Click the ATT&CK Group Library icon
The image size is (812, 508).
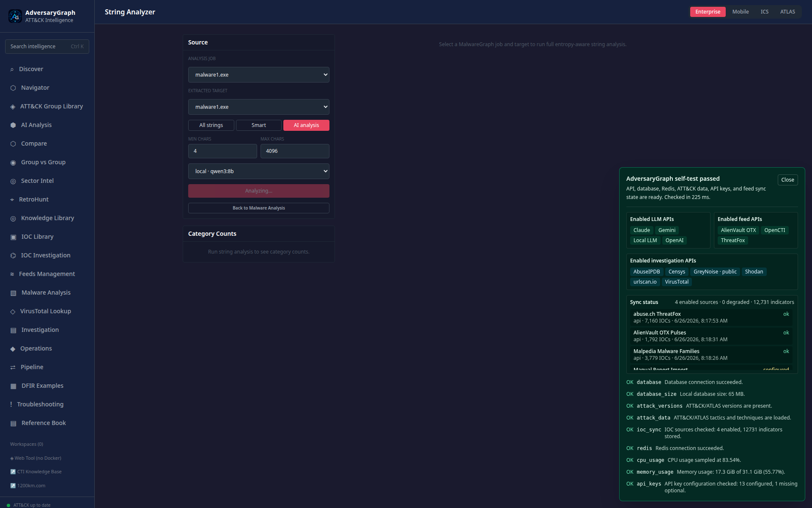click(x=13, y=107)
